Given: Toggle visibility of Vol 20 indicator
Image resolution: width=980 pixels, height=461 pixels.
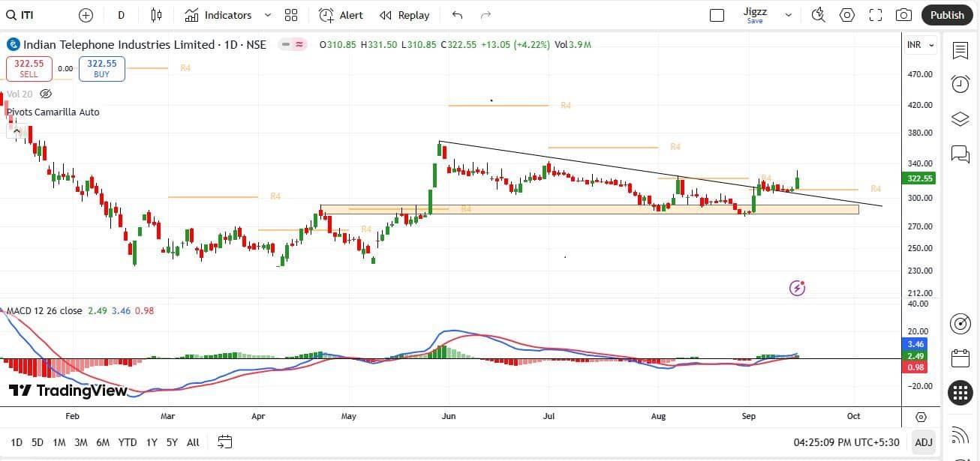Looking at the screenshot, I should [46, 94].
